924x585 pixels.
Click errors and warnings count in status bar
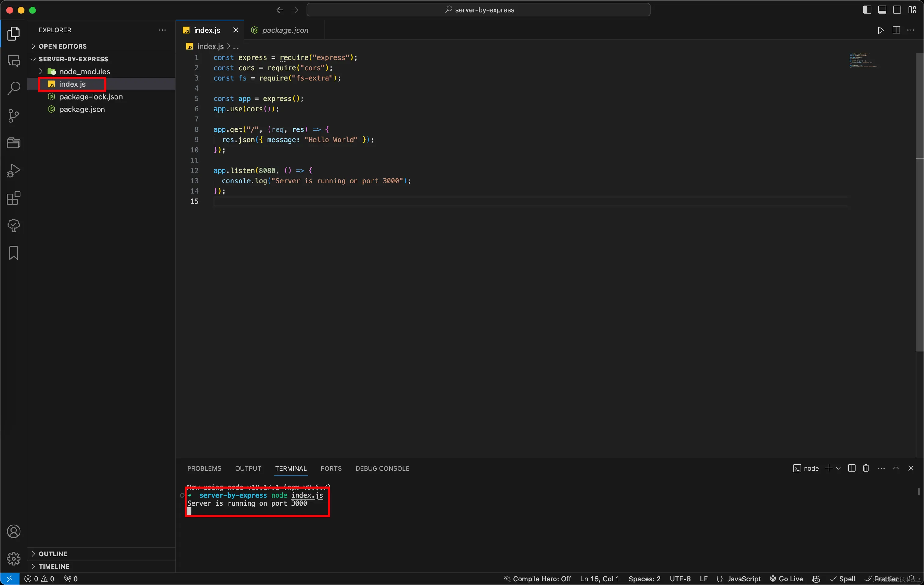tap(39, 579)
